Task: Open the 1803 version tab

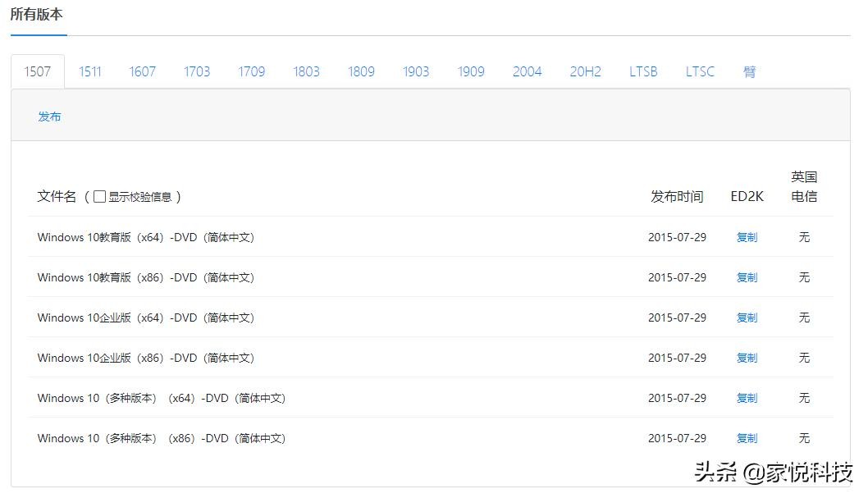Action: click(x=306, y=71)
